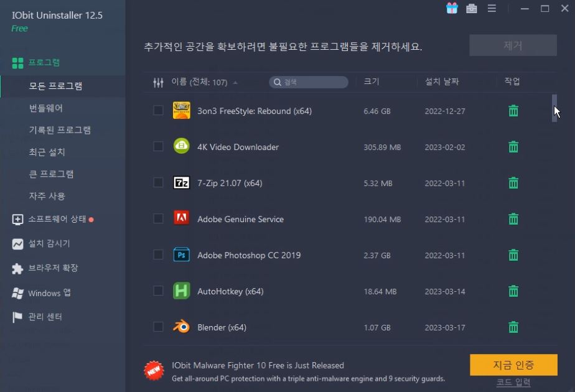Uninstall 3on3 FreeStyle via its trash icon
Image resolution: width=575 pixels, height=392 pixels.
pyautogui.click(x=513, y=111)
